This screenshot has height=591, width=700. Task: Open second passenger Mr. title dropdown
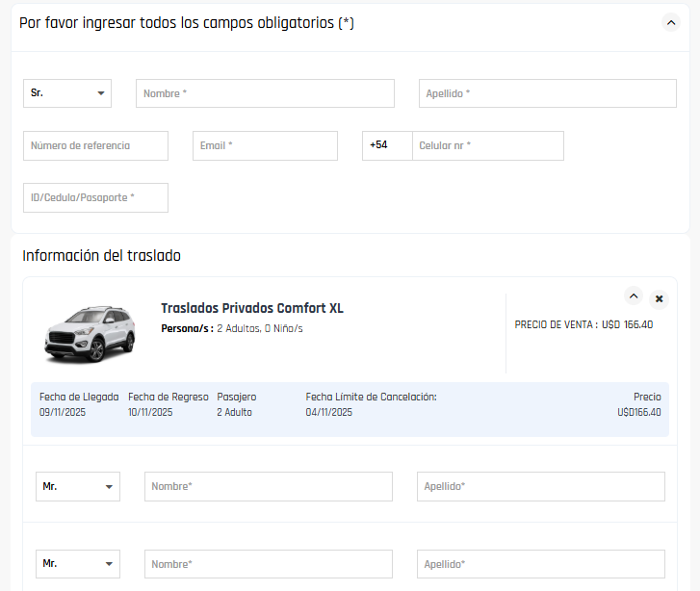[78, 564]
